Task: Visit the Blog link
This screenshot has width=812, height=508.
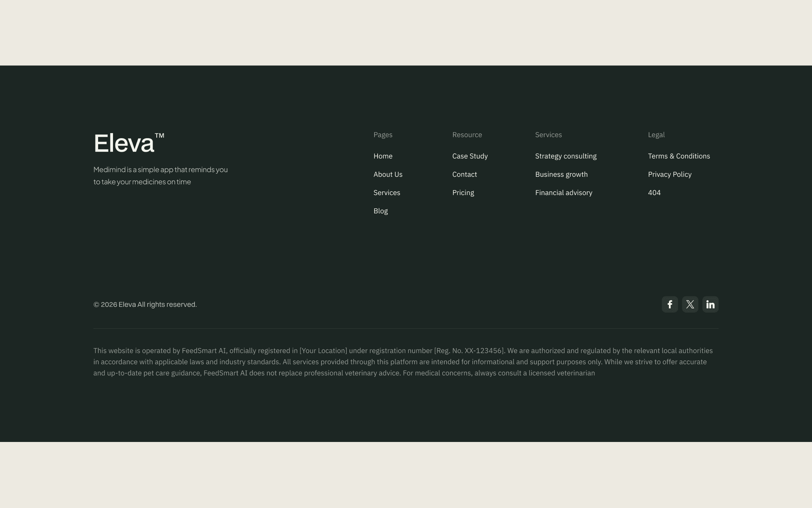Action: 381,211
